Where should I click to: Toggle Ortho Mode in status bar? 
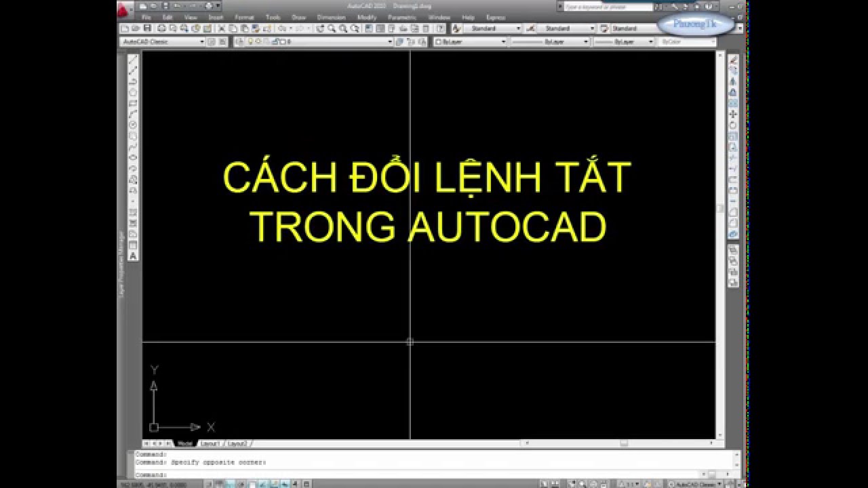click(x=230, y=484)
